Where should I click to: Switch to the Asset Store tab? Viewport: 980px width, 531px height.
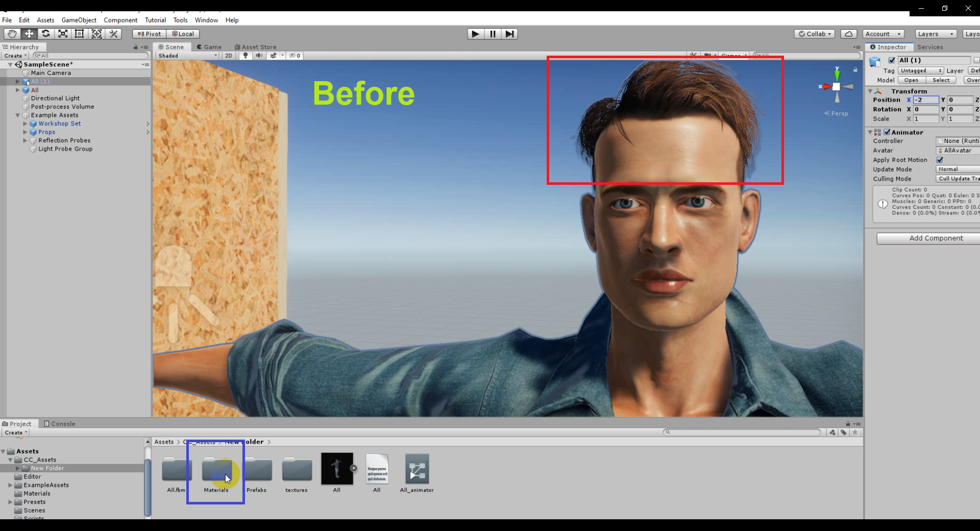(255, 47)
